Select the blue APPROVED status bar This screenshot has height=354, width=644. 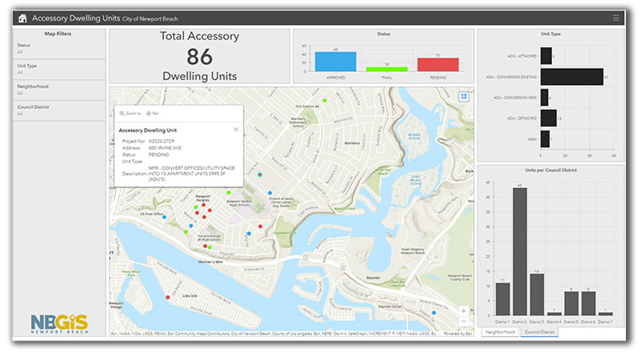tap(335, 61)
